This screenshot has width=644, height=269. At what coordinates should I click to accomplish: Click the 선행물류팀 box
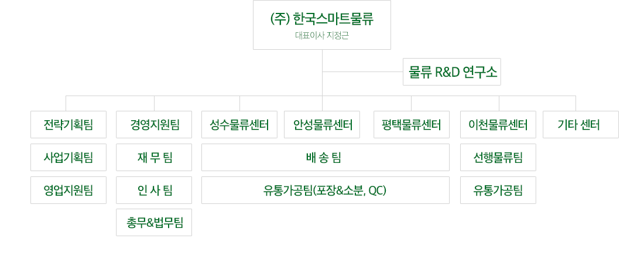pos(498,158)
